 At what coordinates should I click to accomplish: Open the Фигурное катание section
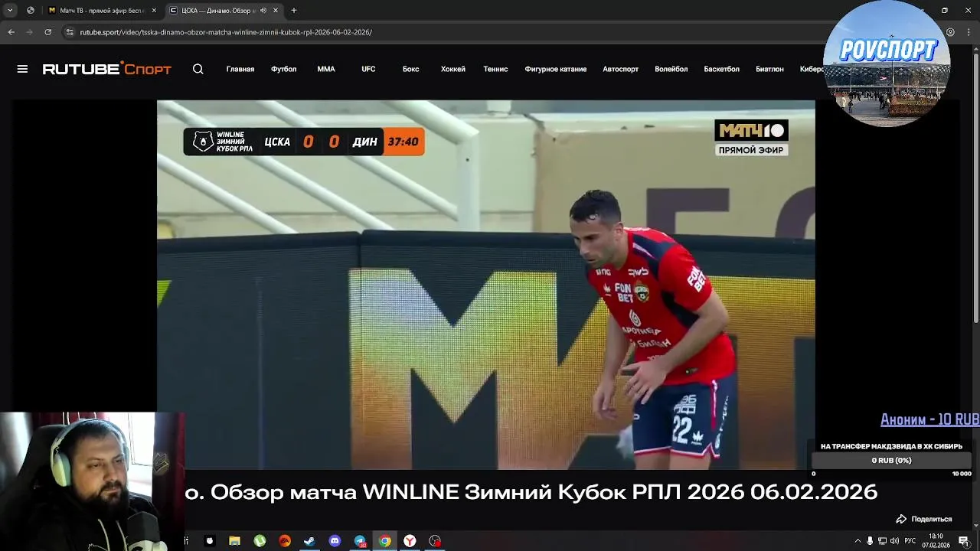(x=556, y=69)
